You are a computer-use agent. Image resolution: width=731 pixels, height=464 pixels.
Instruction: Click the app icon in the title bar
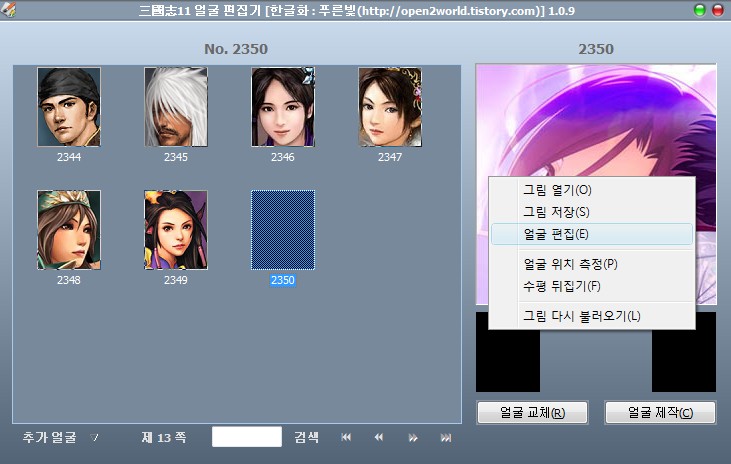tap(8, 9)
